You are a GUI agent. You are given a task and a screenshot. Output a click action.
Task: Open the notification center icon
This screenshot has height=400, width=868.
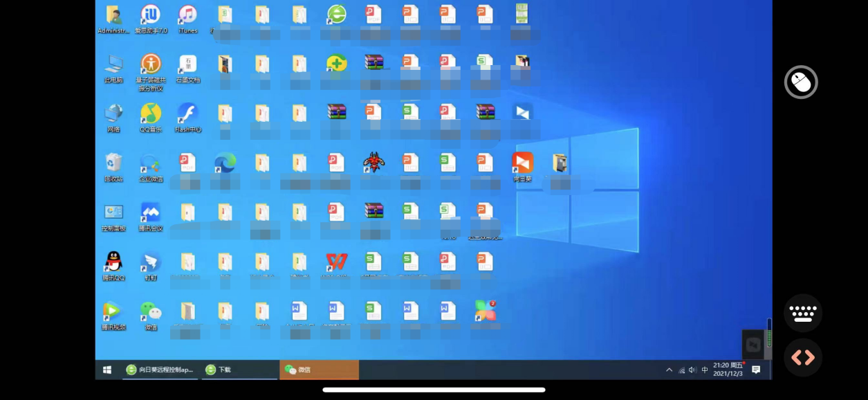tap(756, 370)
